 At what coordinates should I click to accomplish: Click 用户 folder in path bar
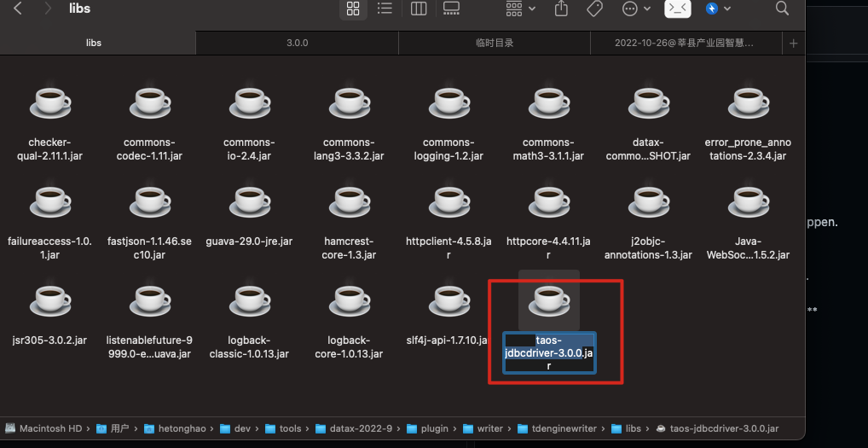point(113,428)
